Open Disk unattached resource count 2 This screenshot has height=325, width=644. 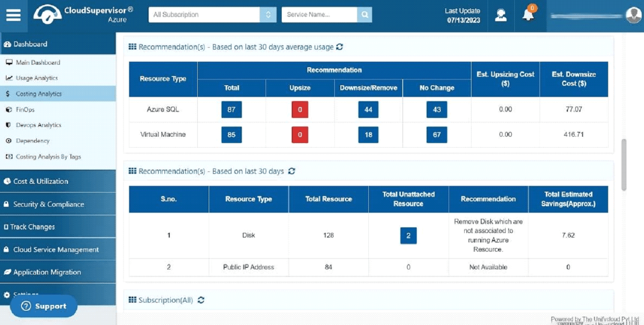408,236
